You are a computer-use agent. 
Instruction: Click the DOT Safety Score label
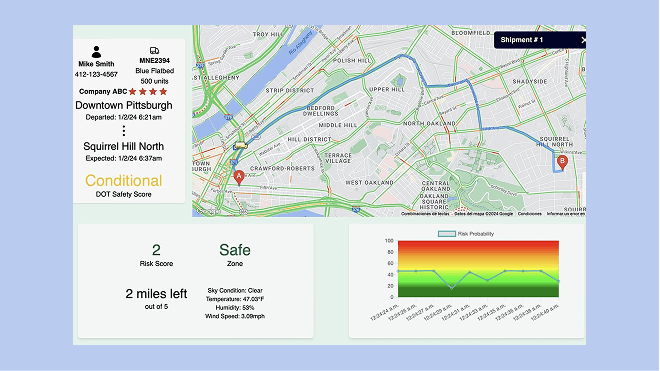[124, 194]
